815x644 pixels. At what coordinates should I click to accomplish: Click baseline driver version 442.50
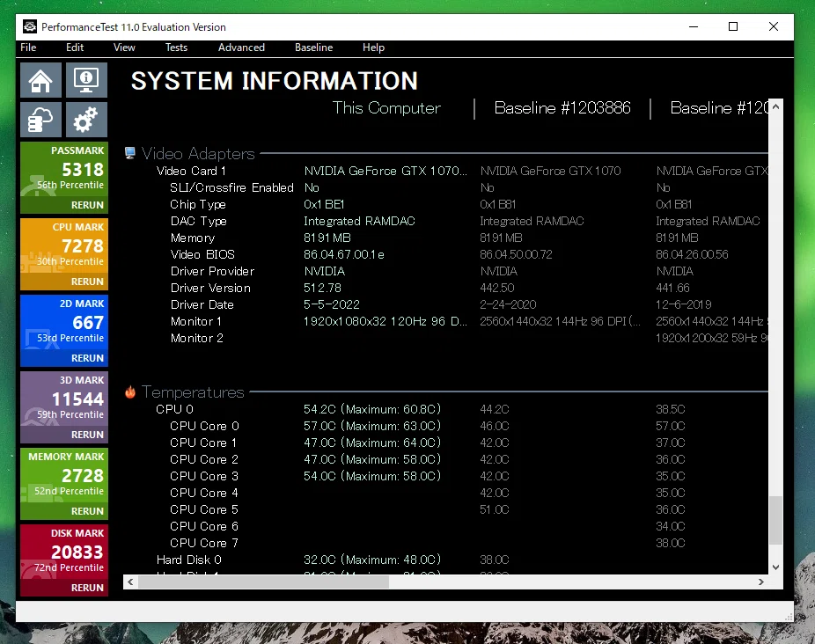tap(497, 288)
